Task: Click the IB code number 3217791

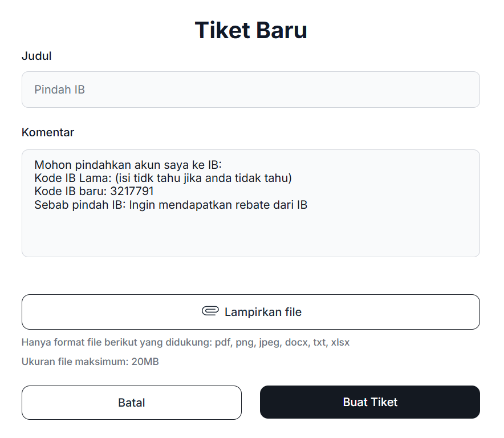Action: coord(132,192)
